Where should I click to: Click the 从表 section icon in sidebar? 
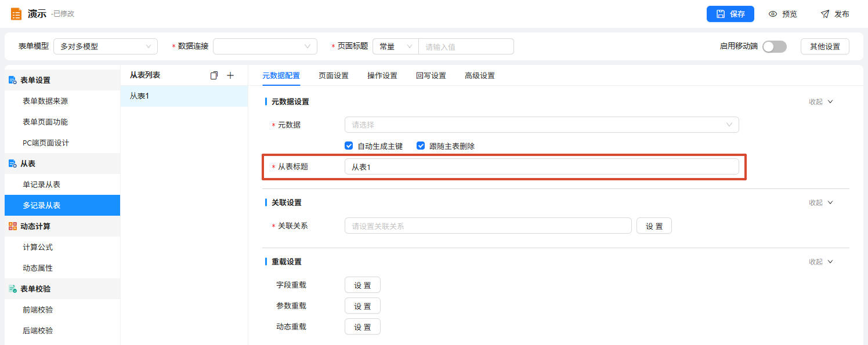pos(12,164)
